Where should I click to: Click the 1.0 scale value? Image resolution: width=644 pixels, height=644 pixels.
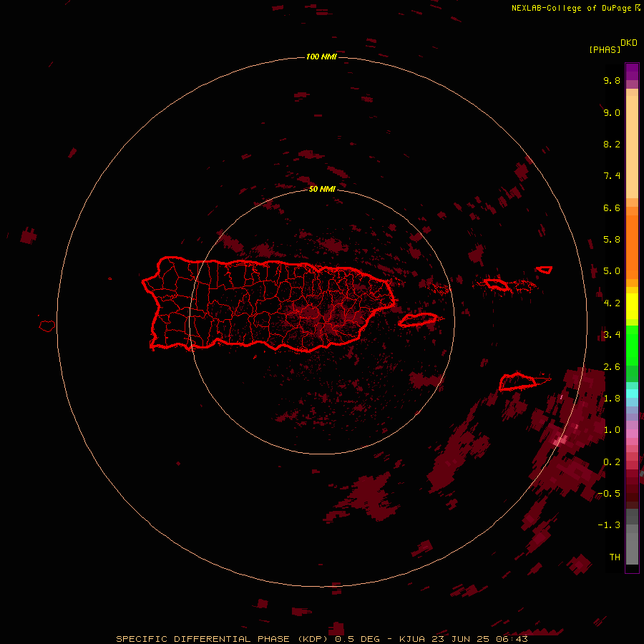point(612,430)
